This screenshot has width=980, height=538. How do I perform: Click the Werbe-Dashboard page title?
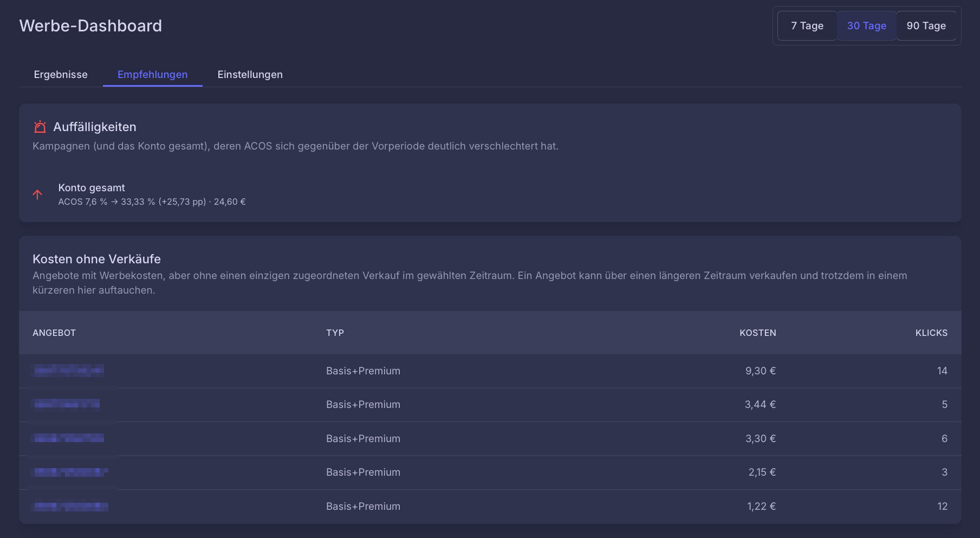[90, 25]
